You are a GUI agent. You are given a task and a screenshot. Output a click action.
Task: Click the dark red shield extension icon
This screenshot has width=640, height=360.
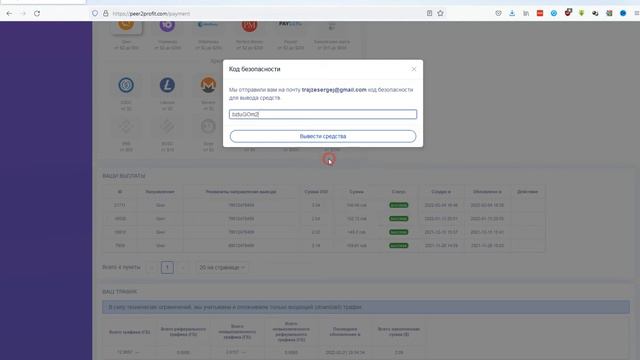tap(568, 13)
